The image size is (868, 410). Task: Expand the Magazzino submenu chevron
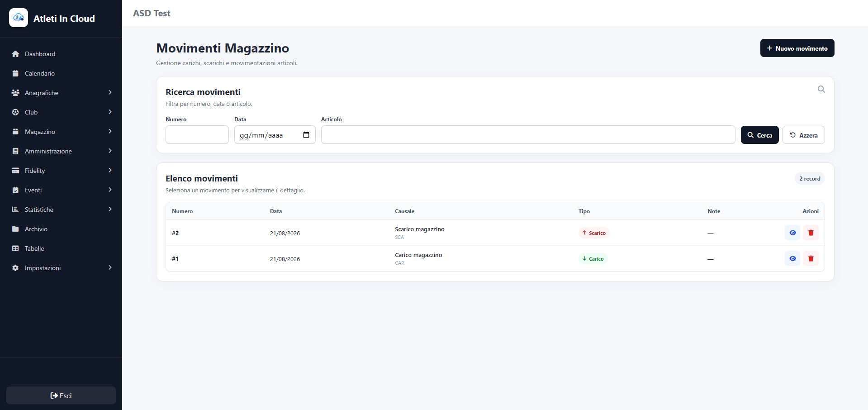point(110,131)
